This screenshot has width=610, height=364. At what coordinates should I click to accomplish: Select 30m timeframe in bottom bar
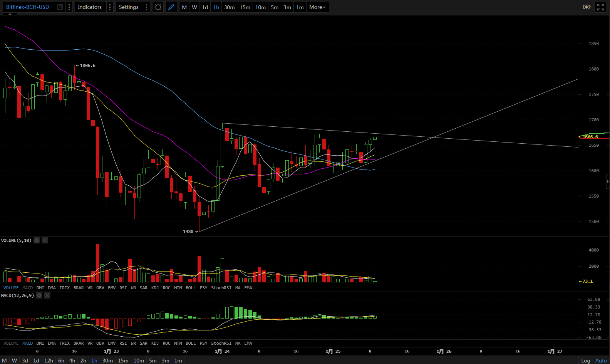point(107,361)
